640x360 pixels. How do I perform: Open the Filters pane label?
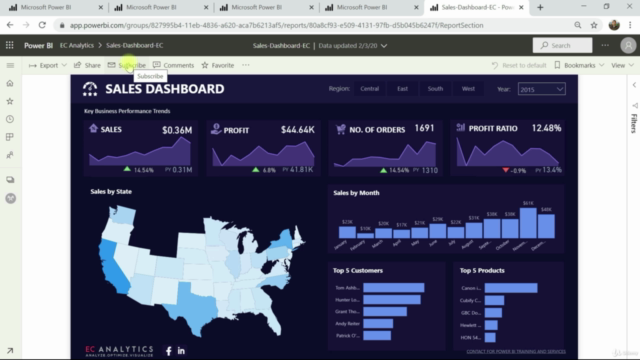coord(634,123)
